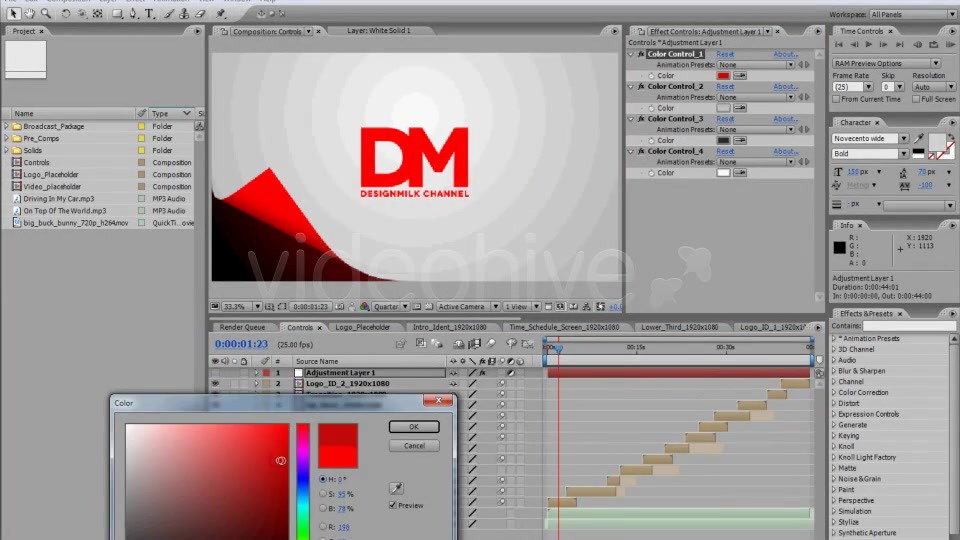This screenshot has width=960, height=540.
Task: Select the B brightness radio button
Action: point(323,508)
